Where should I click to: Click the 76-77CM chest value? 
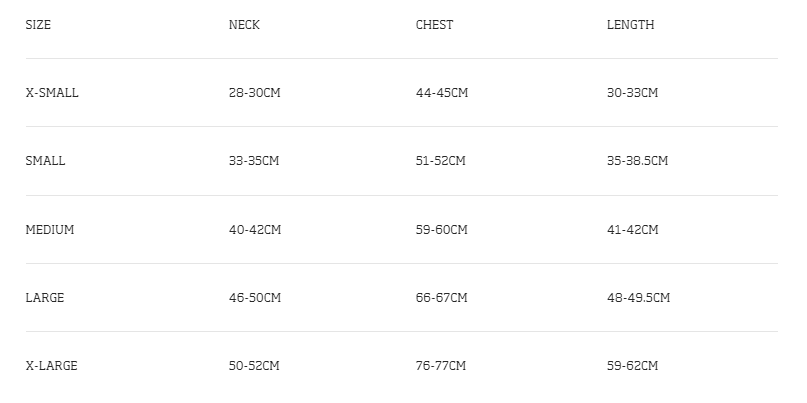pos(441,366)
